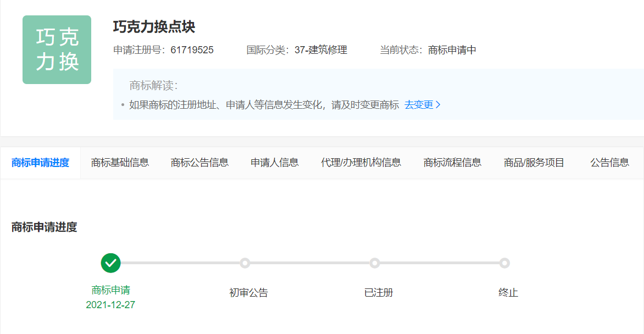Open the 去变更 link
Viewport: 644px width, 334px height.
(x=422, y=105)
